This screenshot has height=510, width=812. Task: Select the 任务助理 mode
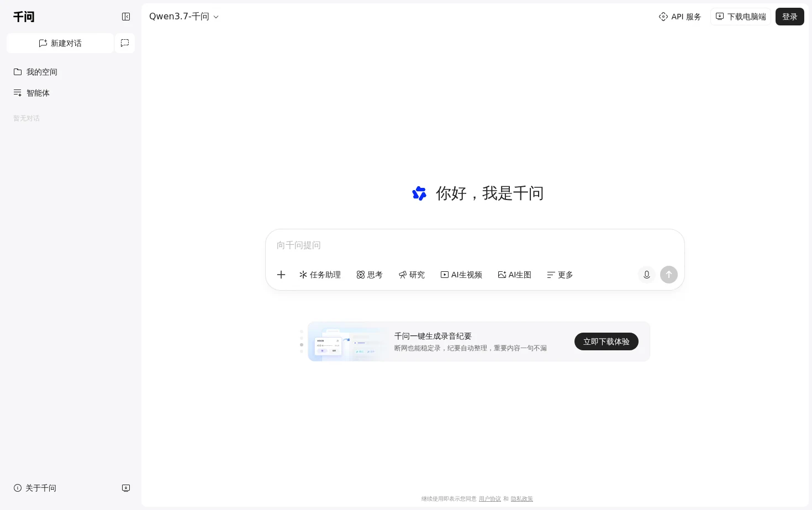320,275
